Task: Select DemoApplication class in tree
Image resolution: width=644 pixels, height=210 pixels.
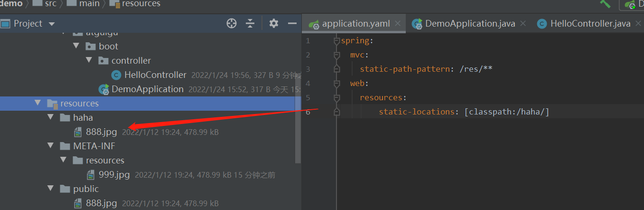Action: 147,89
